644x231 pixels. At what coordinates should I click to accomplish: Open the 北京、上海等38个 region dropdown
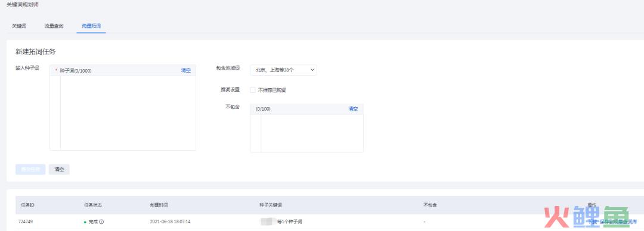tap(283, 70)
